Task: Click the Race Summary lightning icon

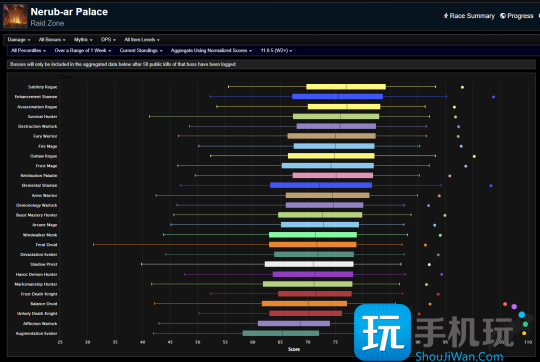Action: pyautogui.click(x=446, y=16)
